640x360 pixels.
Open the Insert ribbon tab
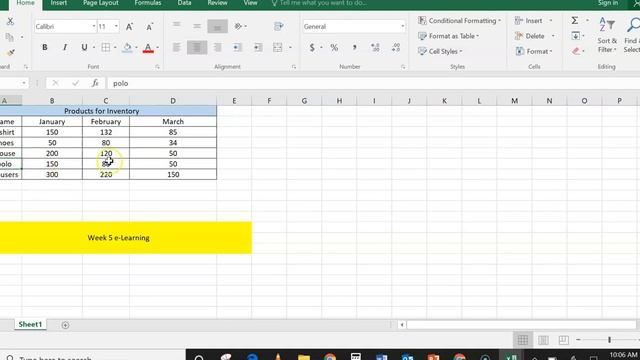tap(59, 3)
